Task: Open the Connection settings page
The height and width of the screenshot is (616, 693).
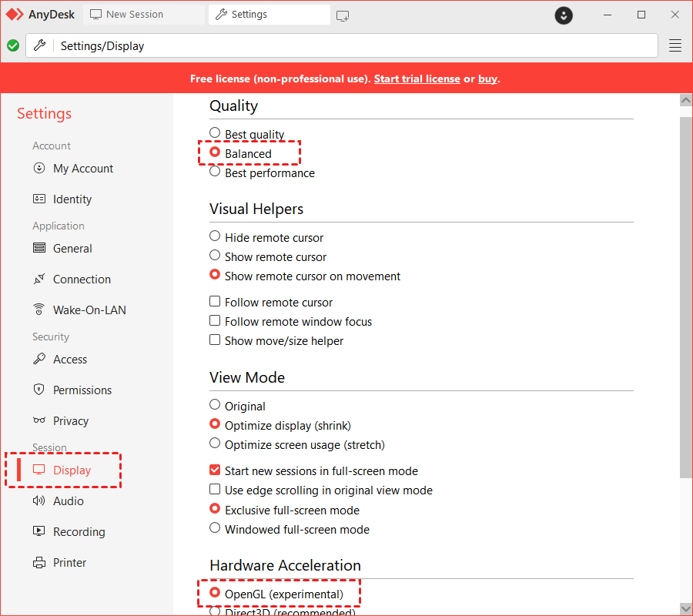Action: pyautogui.click(x=79, y=279)
